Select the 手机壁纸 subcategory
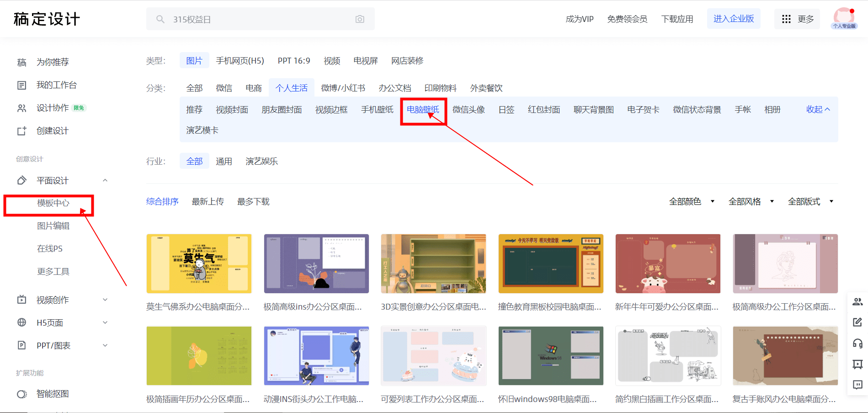Image resolution: width=868 pixels, height=413 pixels. click(377, 110)
